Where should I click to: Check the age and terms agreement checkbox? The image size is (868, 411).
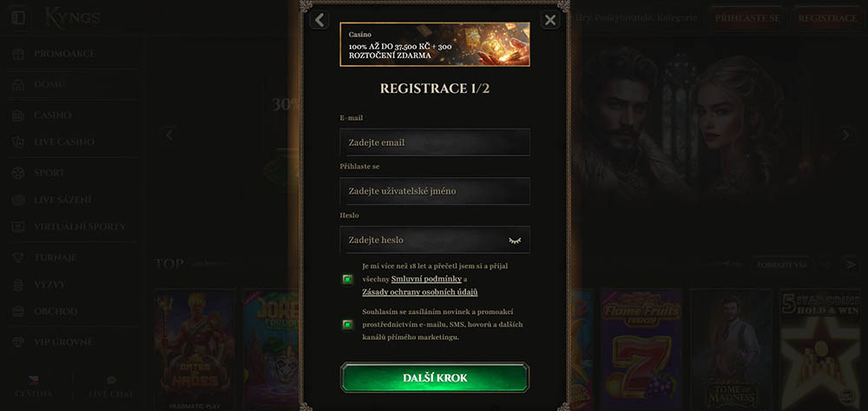pos(348,279)
